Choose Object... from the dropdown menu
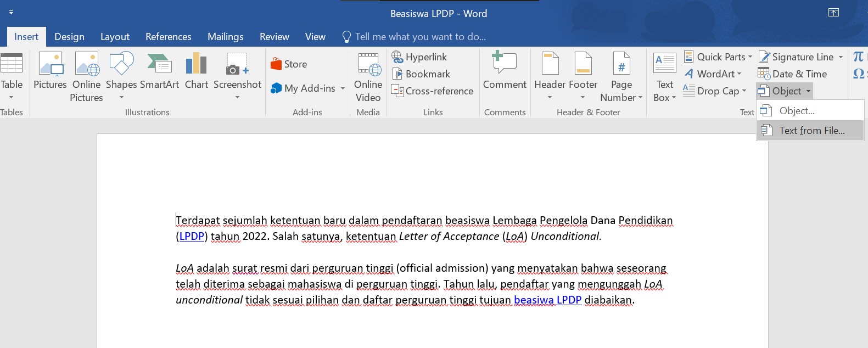The height and width of the screenshot is (348, 868). coord(810,111)
